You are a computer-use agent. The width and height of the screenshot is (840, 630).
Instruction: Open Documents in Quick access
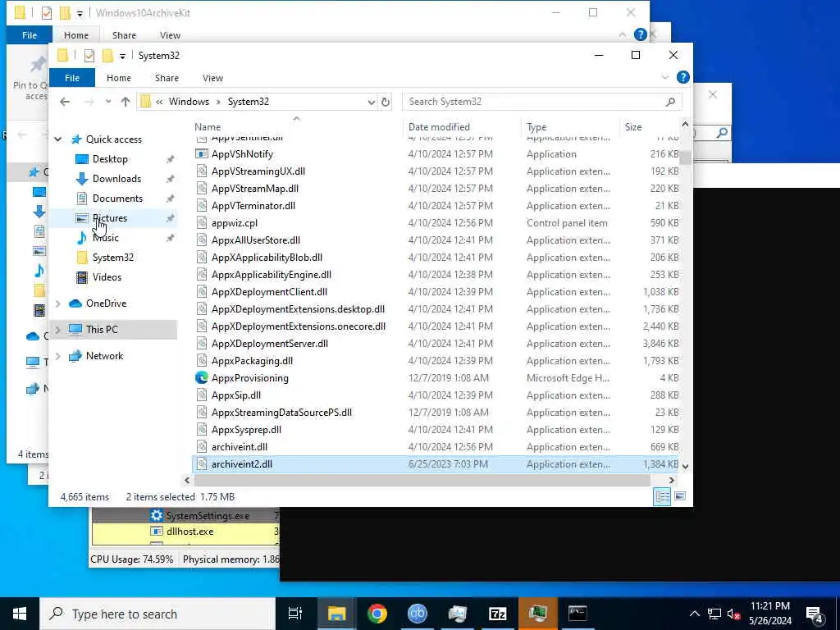pos(117,199)
